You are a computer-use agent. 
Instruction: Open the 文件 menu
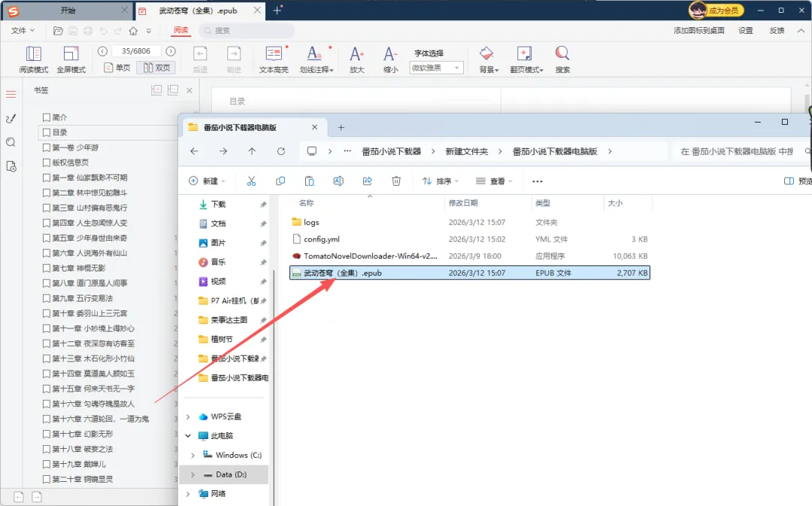(x=23, y=31)
